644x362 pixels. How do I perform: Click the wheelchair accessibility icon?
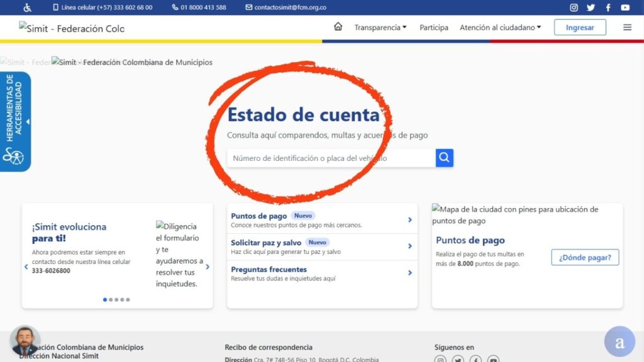coord(28,8)
